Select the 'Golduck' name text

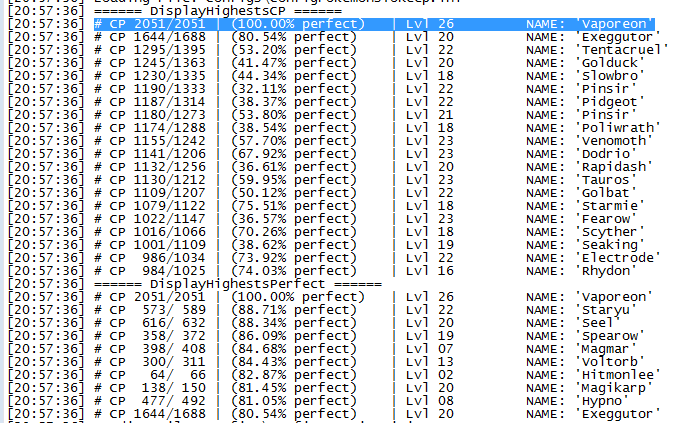610,63
